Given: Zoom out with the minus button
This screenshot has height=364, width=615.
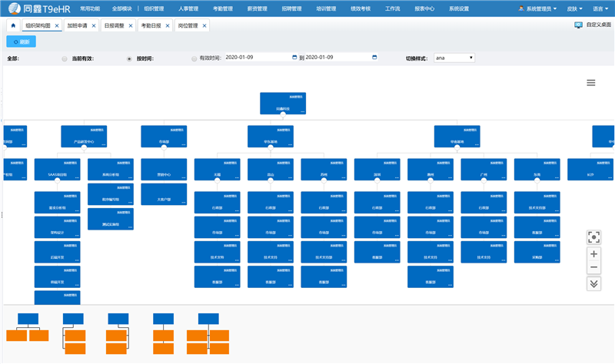Looking at the screenshot, I should pyautogui.click(x=593, y=268).
